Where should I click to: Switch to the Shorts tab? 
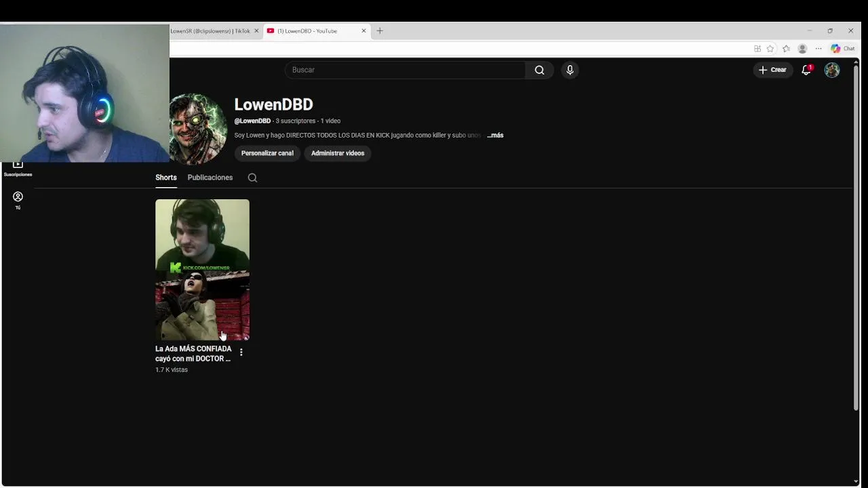pos(166,178)
